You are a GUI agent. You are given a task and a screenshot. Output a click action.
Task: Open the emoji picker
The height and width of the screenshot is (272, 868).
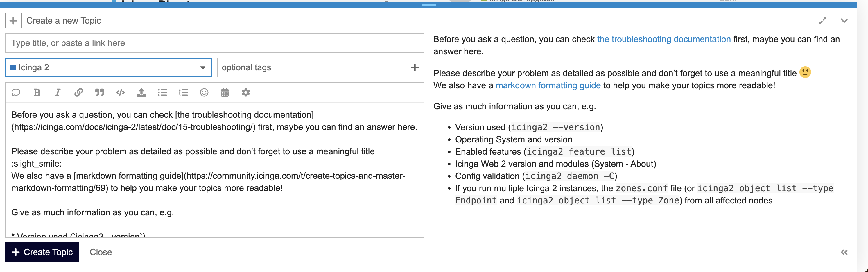point(204,92)
